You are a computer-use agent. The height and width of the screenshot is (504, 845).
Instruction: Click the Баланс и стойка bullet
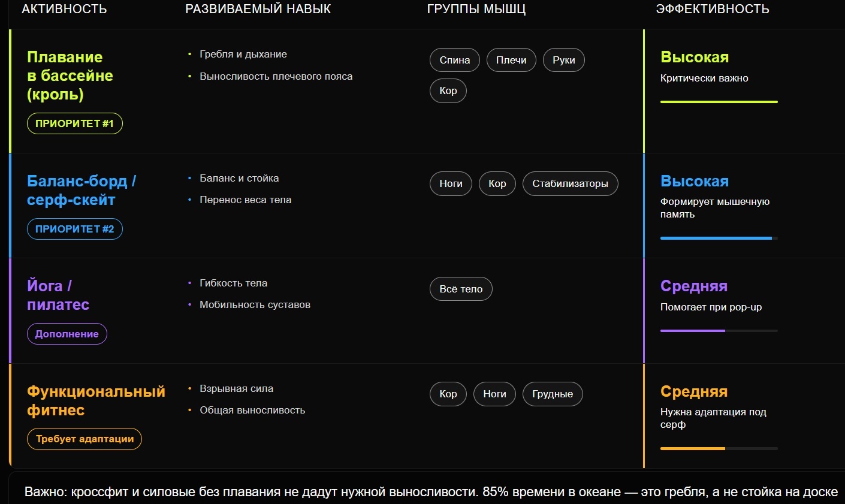(239, 178)
